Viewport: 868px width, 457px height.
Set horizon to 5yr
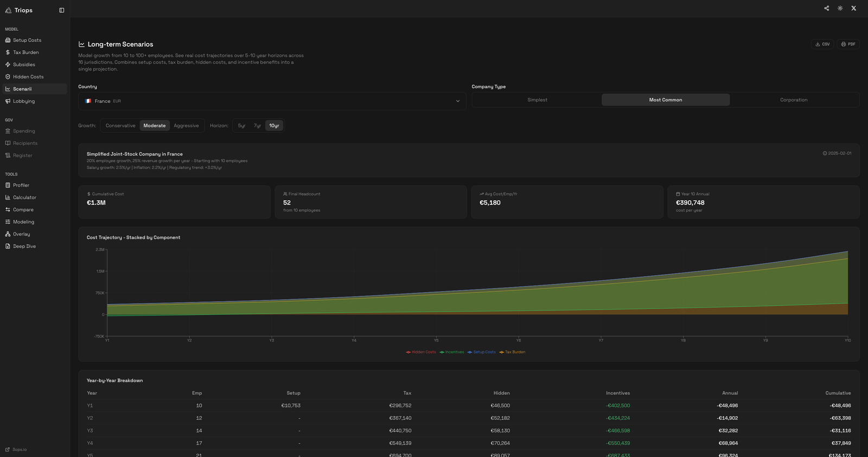point(241,126)
